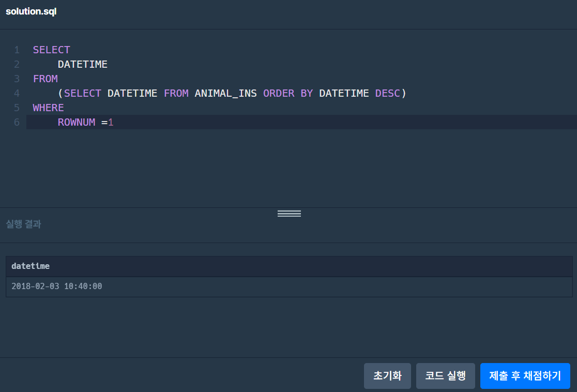Click line number 1 in the gutter
Screen dimensions: 577x392
click(x=17, y=50)
